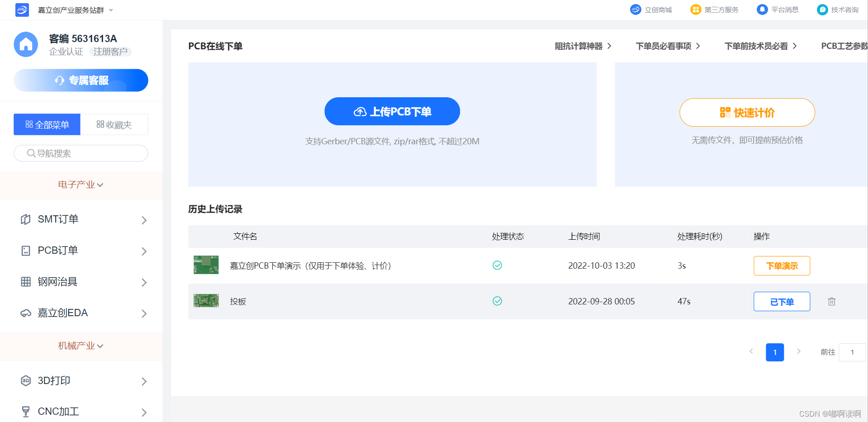Click the 快速计价 button
Viewport: 868px width, 422px height.
[x=747, y=112]
